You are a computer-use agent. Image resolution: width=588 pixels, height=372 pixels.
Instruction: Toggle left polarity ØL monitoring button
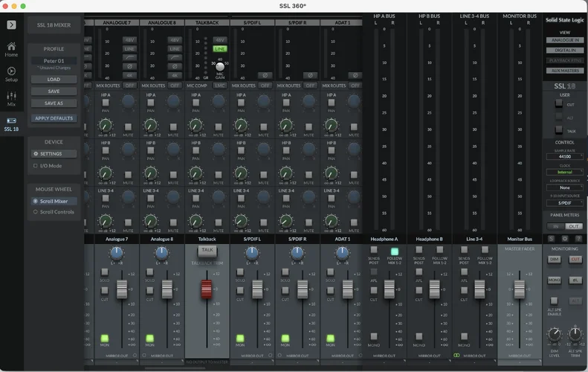pos(575,280)
